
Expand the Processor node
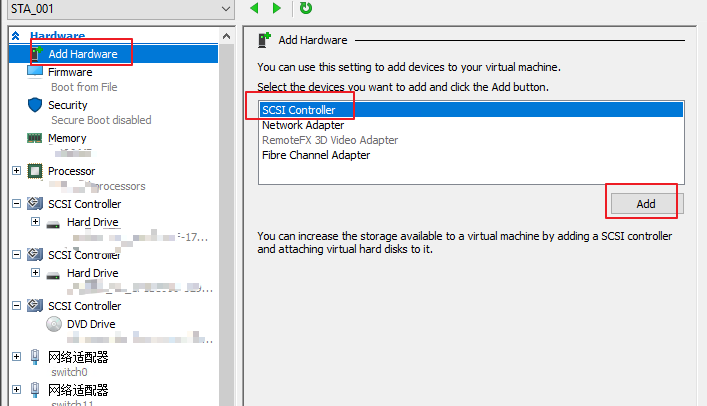click(x=17, y=171)
